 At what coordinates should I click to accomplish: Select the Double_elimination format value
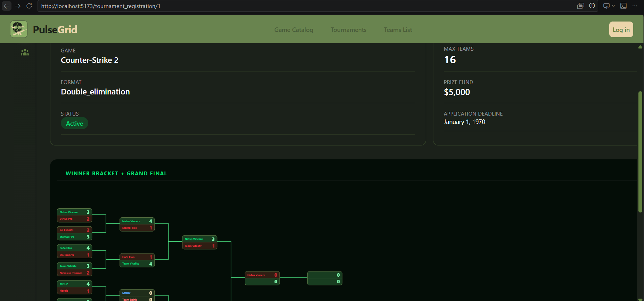tap(95, 92)
